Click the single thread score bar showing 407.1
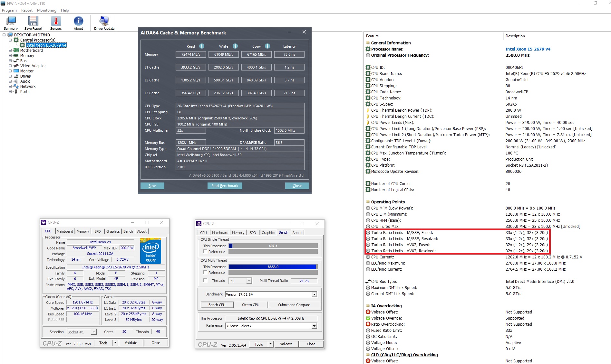 (x=273, y=246)
